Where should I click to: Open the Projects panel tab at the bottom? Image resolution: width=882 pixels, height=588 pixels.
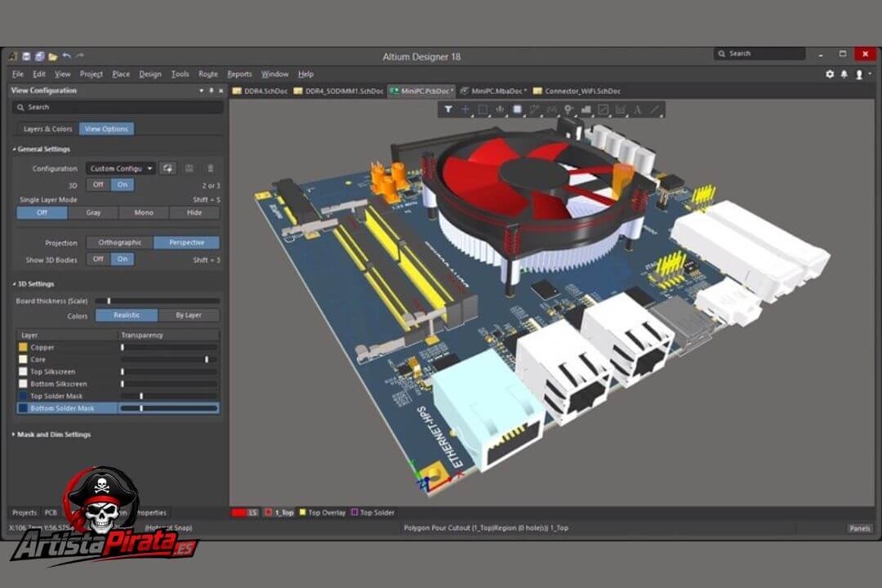point(24,513)
